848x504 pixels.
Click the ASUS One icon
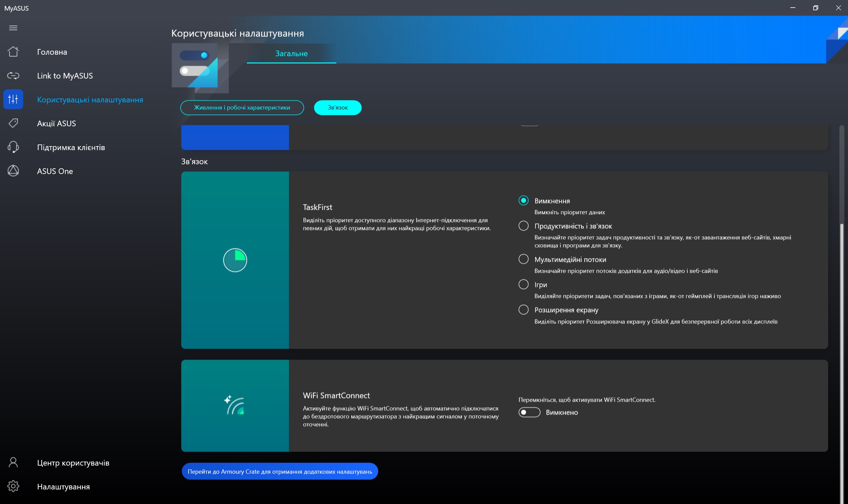[x=13, y=171]
